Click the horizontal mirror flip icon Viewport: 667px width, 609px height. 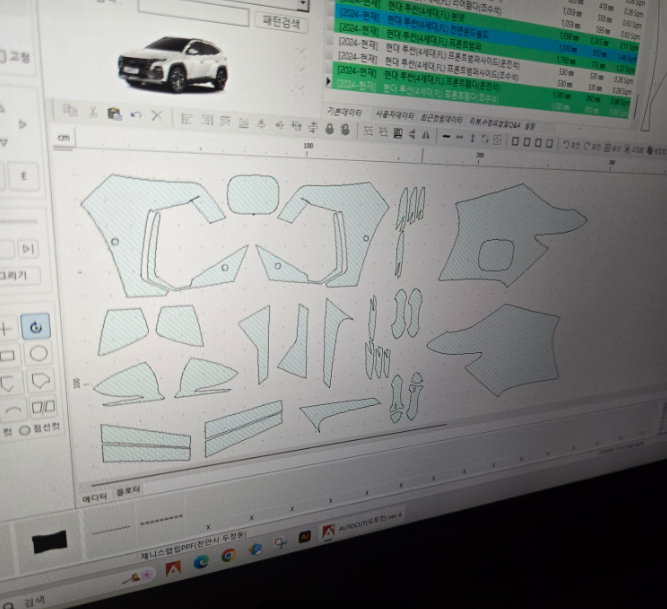pos(426,135)
